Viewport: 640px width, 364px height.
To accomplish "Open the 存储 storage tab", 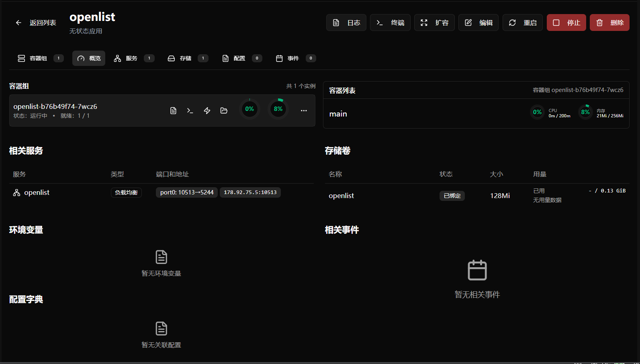I will 188,58.
